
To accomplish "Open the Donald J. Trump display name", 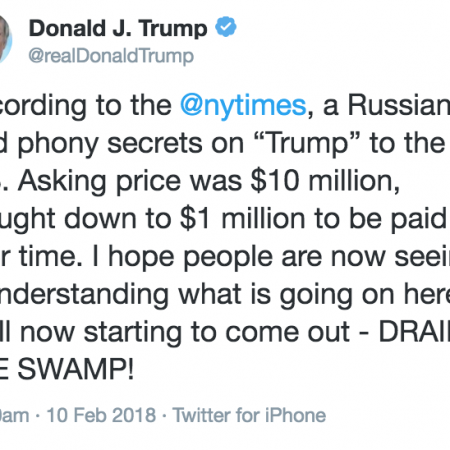I will point(118,28).
